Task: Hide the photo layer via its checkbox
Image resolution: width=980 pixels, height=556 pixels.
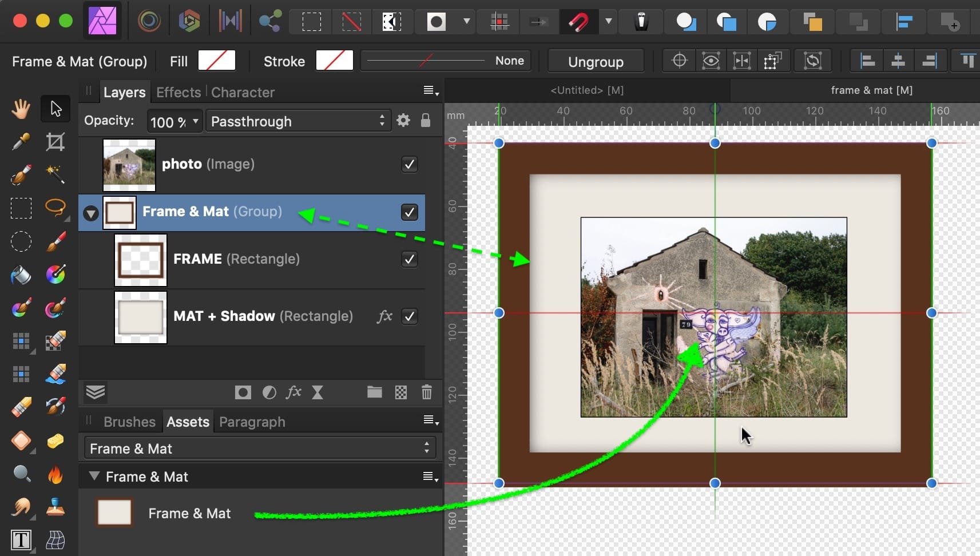Action: pyautogui.click(x=410, y=164)
